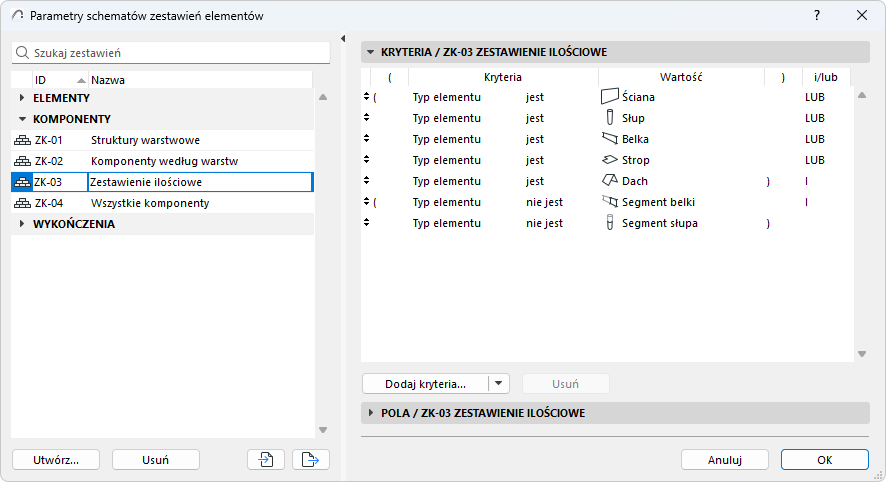Click the Słup column type icon

coord(610,118)
